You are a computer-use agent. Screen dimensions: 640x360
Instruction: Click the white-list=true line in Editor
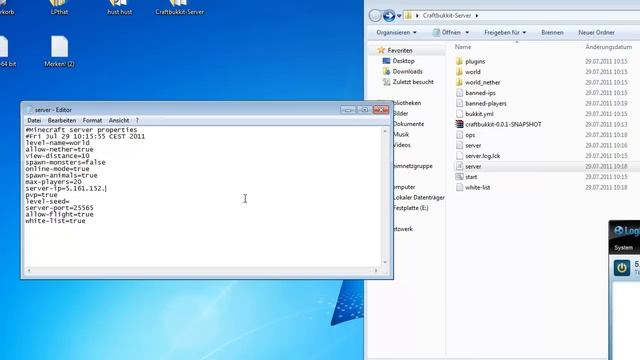(55, 221)
